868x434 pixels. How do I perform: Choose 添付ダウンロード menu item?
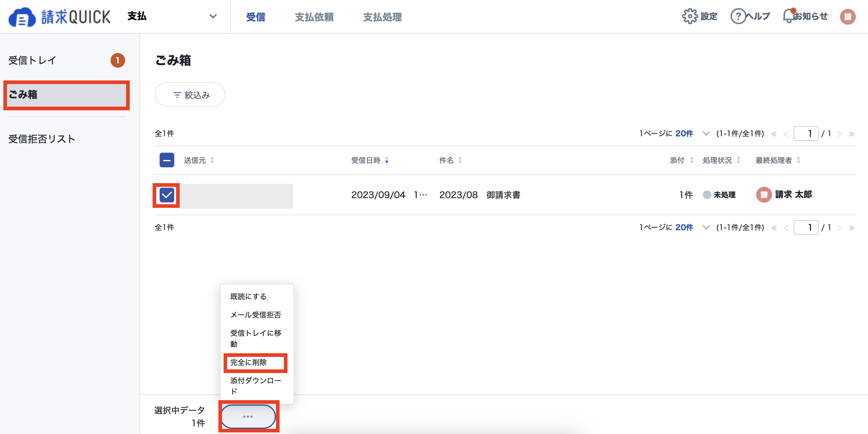click(256, 386)
